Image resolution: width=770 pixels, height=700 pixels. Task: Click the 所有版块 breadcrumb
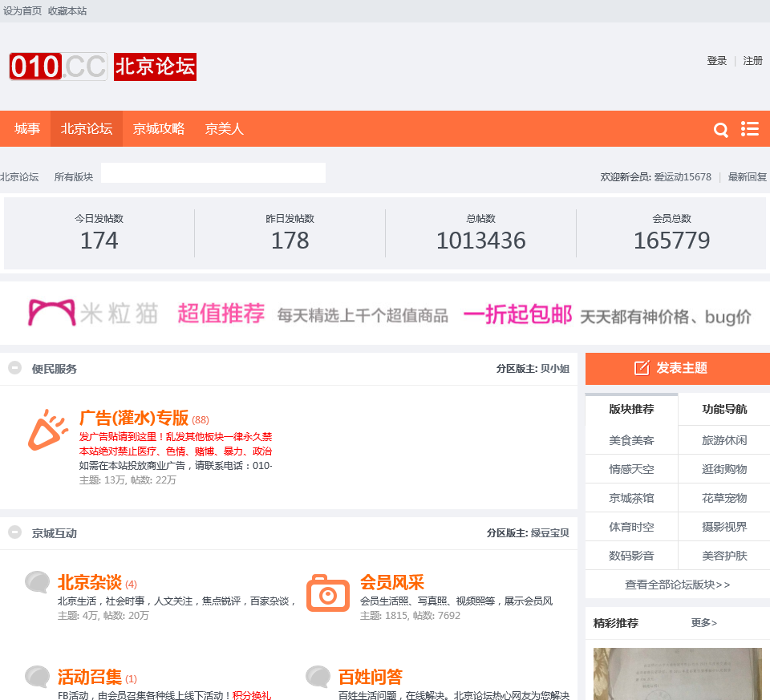click(74, 176)
